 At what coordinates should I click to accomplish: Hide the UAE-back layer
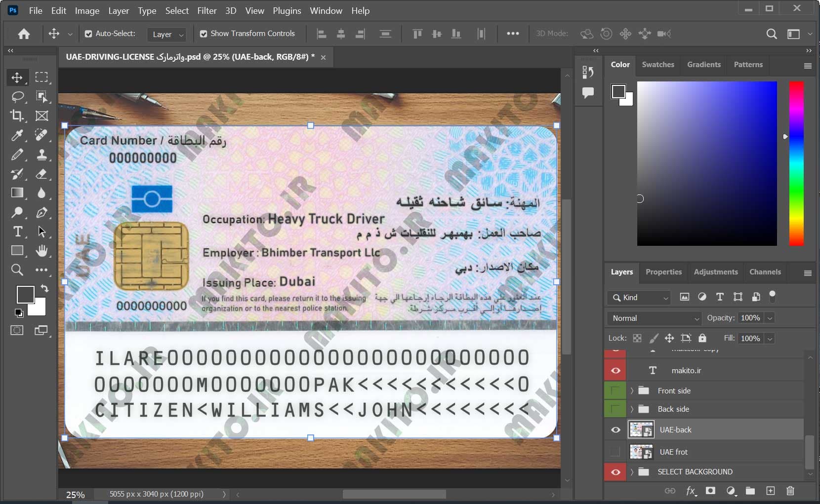coord(615,429)
